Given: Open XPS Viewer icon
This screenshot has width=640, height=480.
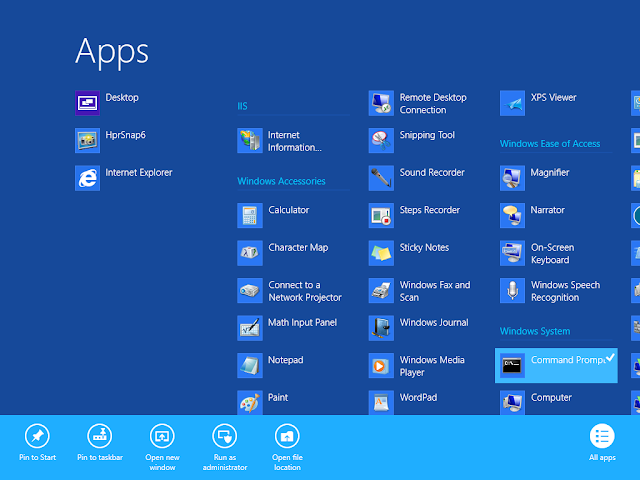Looking at the screenshot, I should tap(513, 103).
